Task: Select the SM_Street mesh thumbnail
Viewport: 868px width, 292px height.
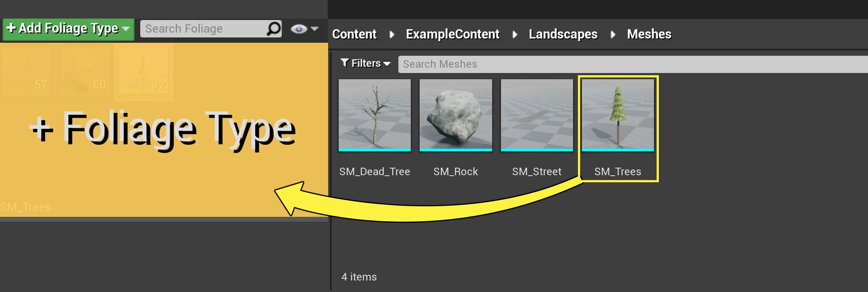Action: tap(537, 115)
